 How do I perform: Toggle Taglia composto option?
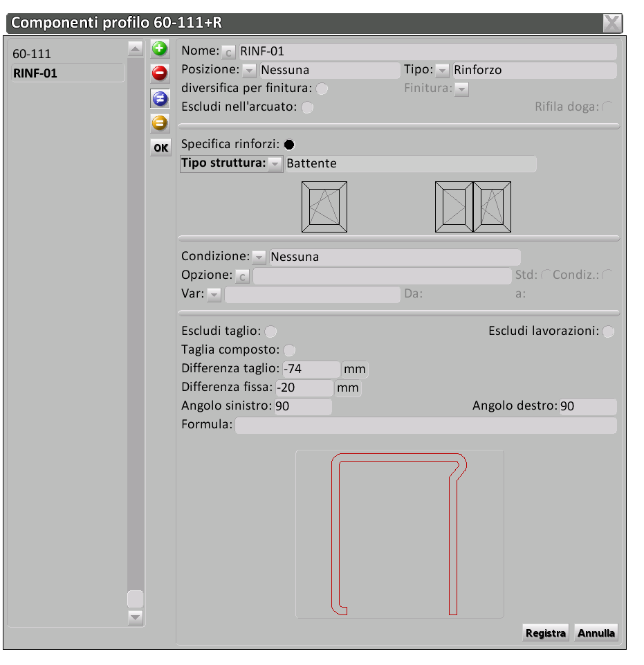(x=290, y=350)
